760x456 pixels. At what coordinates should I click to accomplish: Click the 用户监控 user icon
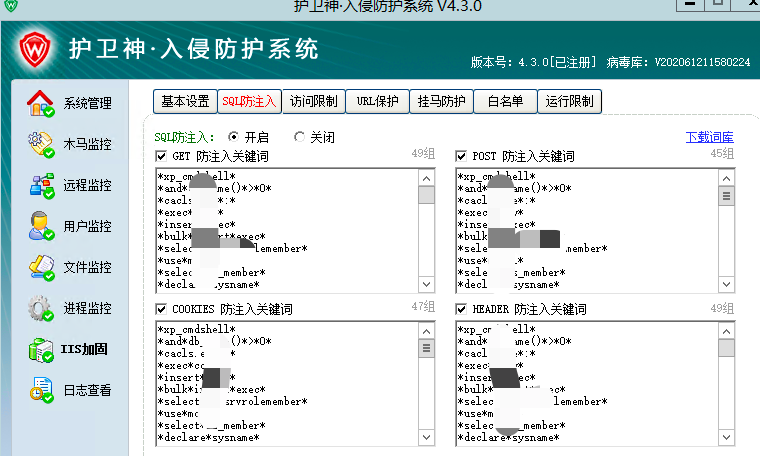40,226
